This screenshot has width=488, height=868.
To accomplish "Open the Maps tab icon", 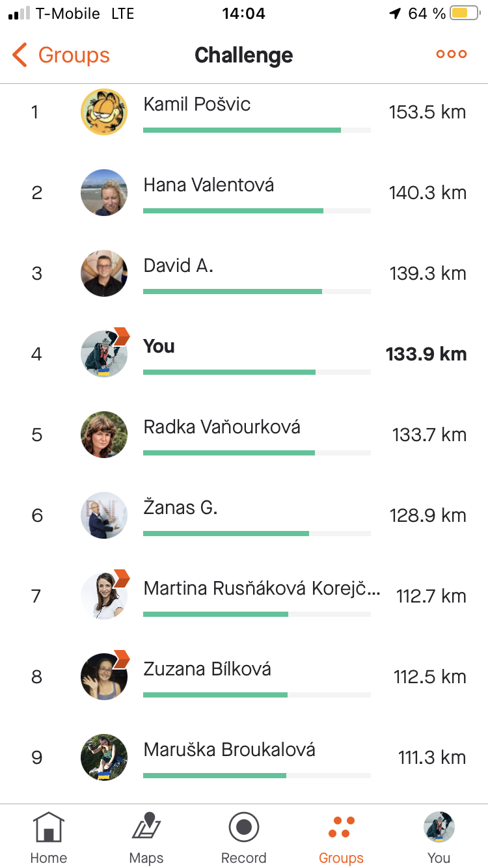I will (146, 828).
